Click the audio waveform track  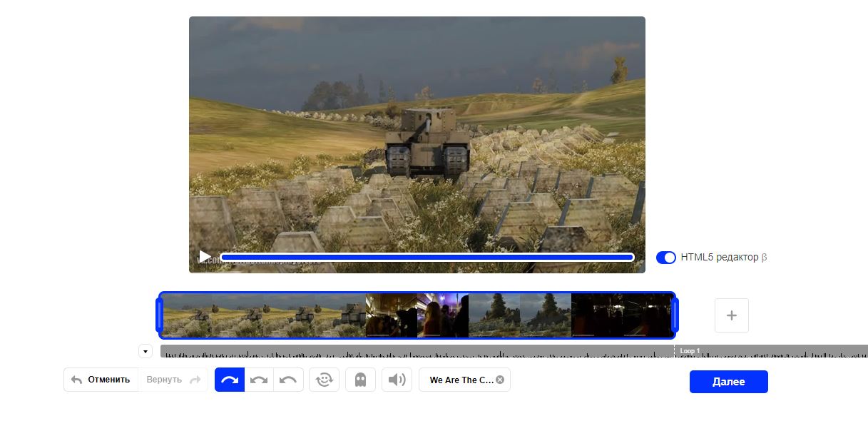pos(514,351)
